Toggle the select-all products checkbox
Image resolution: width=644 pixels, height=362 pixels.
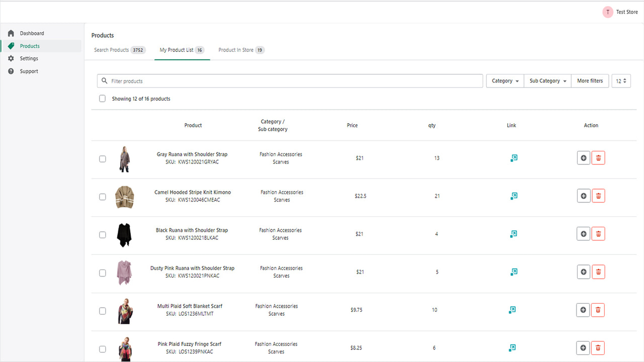[x=102, y=98]
